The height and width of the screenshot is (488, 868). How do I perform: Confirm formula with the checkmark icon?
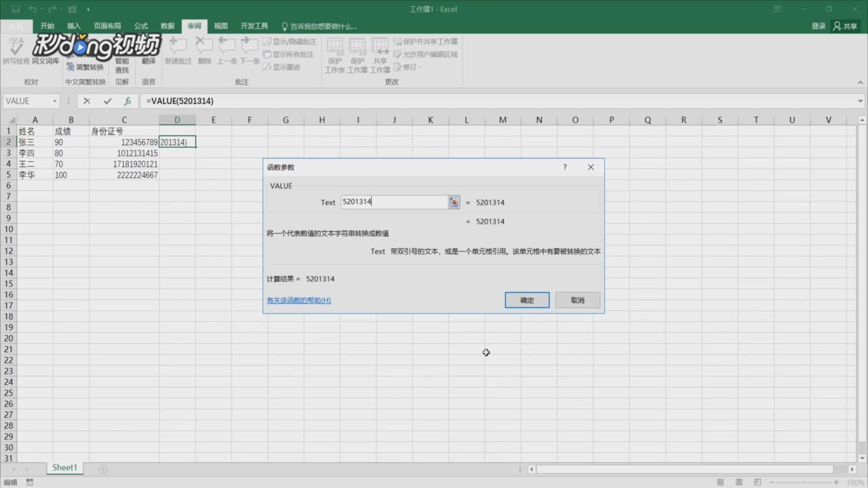107,101
